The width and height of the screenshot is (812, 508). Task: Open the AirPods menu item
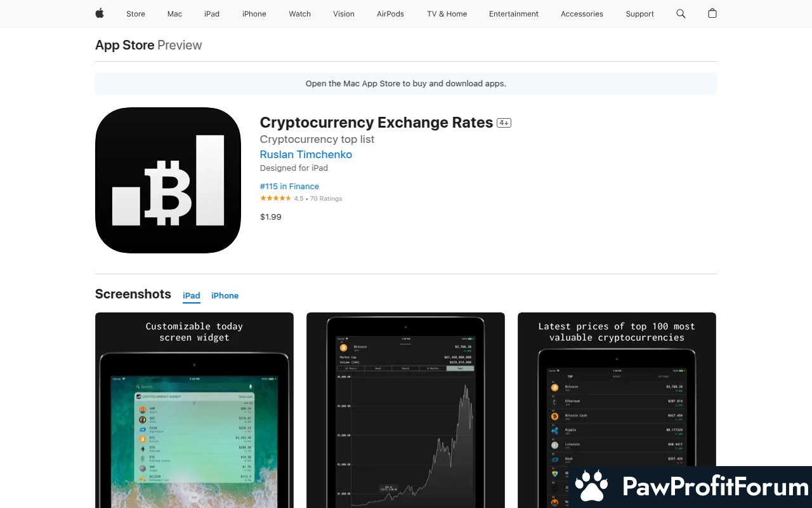coord(390,14)
